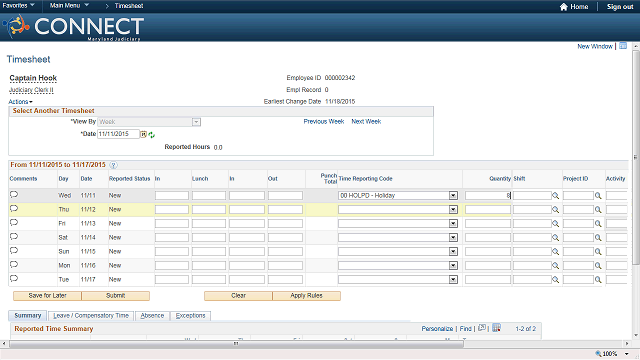Expand the Time Reporting Code dropdown for Wednesday
640x360 pixels.
tap(453, 196)
